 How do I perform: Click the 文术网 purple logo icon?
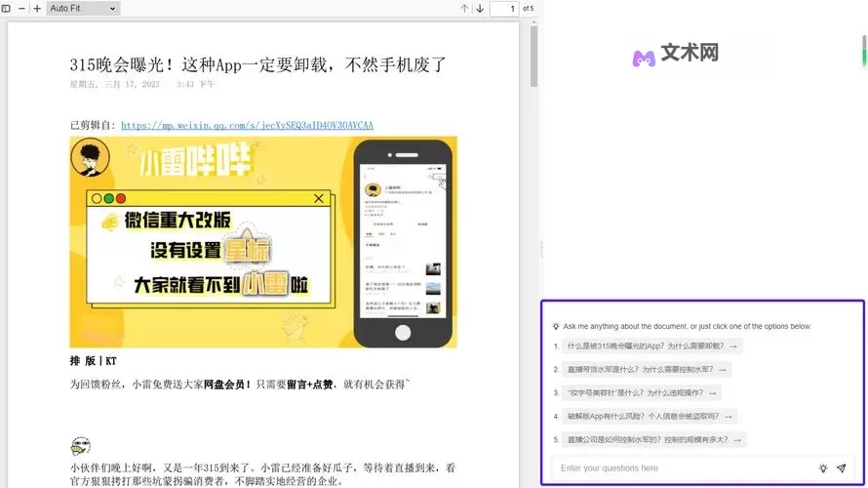644,59
